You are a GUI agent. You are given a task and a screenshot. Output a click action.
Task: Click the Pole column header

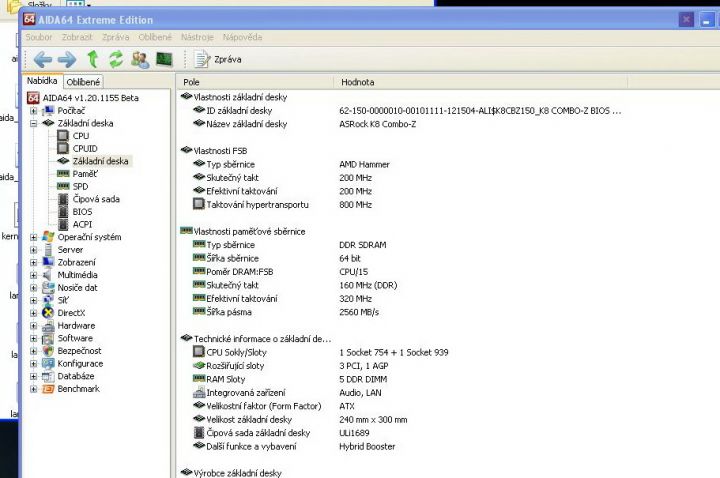[255, 82]
